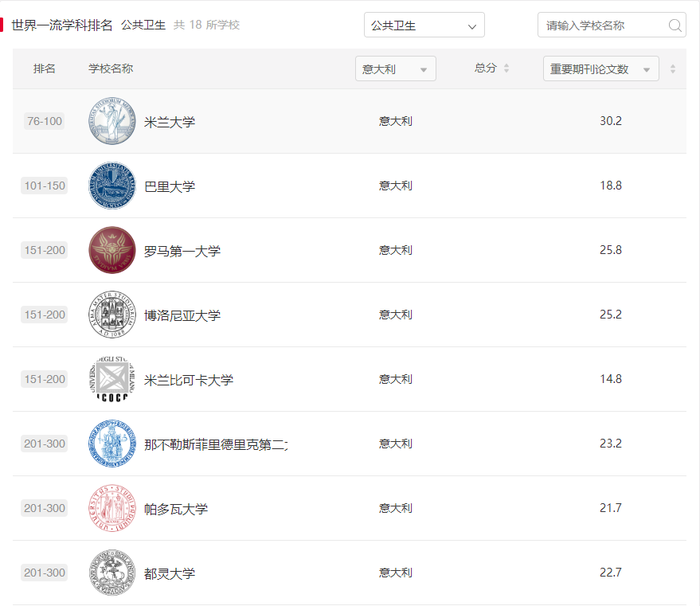This screenshot has width=700, height=606.
Task: Click the magnifier search icon
Action: point(675,25)
